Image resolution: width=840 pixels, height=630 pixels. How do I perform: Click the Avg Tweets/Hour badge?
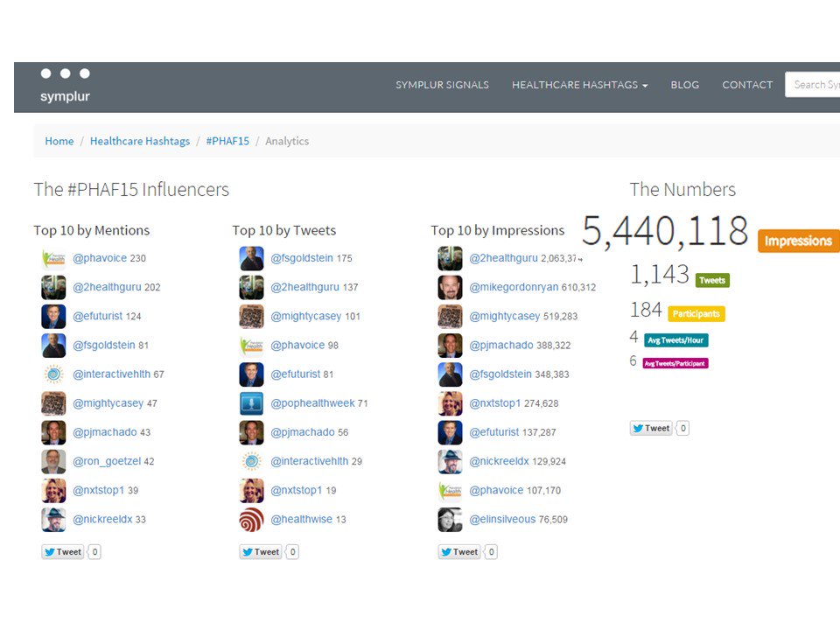coord(675,340)
